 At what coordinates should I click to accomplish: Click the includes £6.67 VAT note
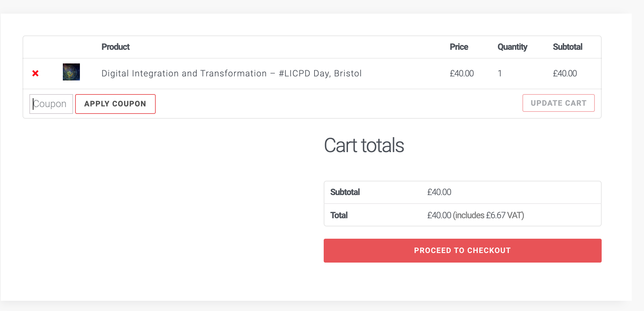(489, 216)
